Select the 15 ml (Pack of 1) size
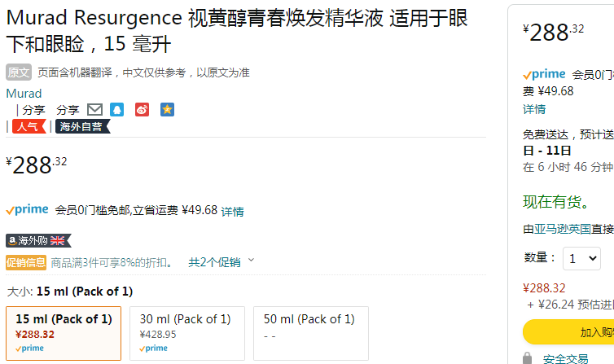Image resolution: width=614 pixels, height=364 pixels. pyautogui.click(x=64, y=333)
